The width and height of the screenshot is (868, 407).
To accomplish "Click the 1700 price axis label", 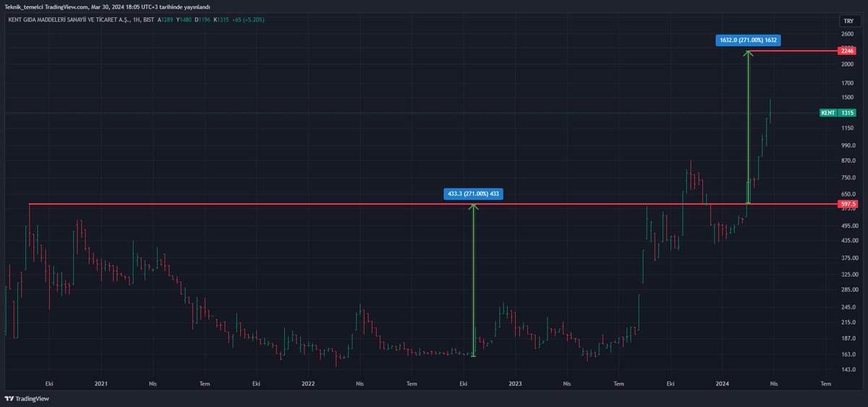I will [x=848, y=83].
